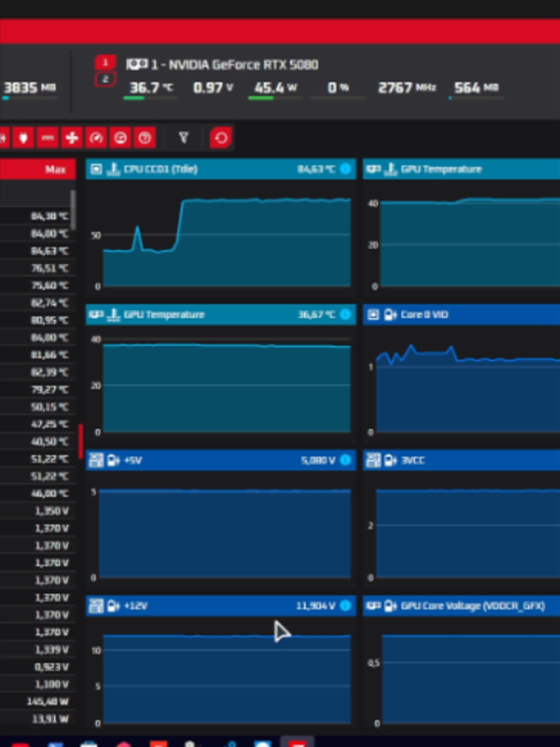Click the +5V graph title
560x747 pixels.
point(132,460)
